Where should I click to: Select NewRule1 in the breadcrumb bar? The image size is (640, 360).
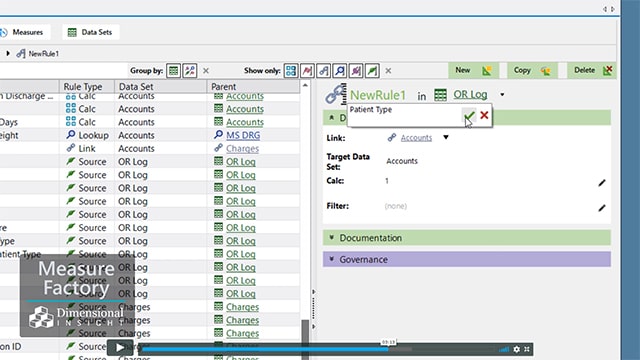(44, 54)
